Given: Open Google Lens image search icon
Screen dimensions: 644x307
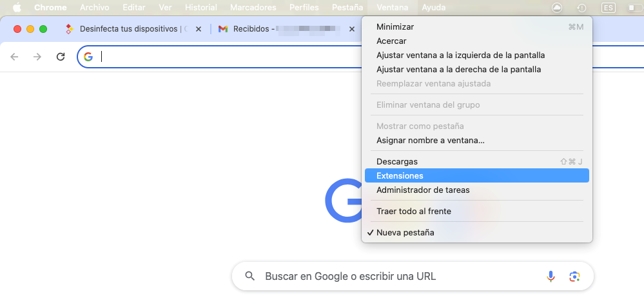Looking at the screenshot, I should (574, 277).
